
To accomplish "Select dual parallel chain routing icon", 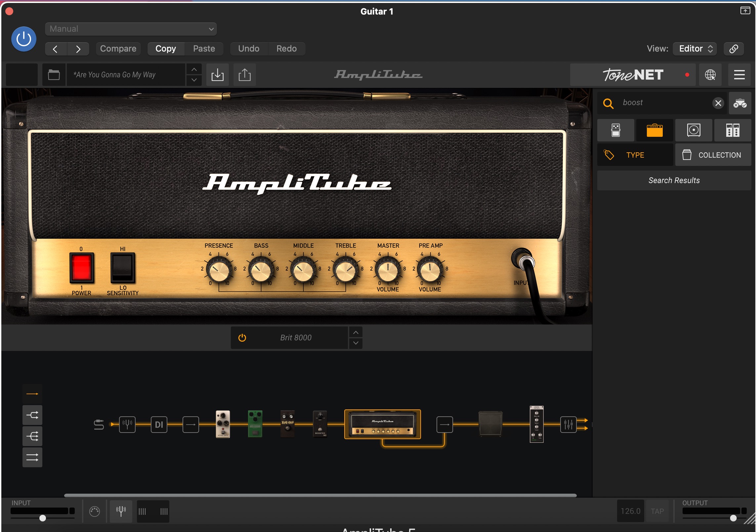I will [x=32, y=457].
